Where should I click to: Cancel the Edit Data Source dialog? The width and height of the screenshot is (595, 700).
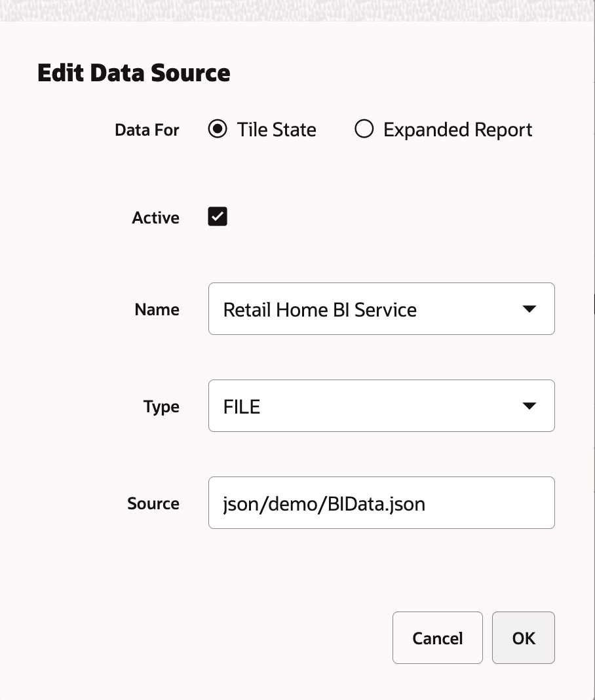437,637
